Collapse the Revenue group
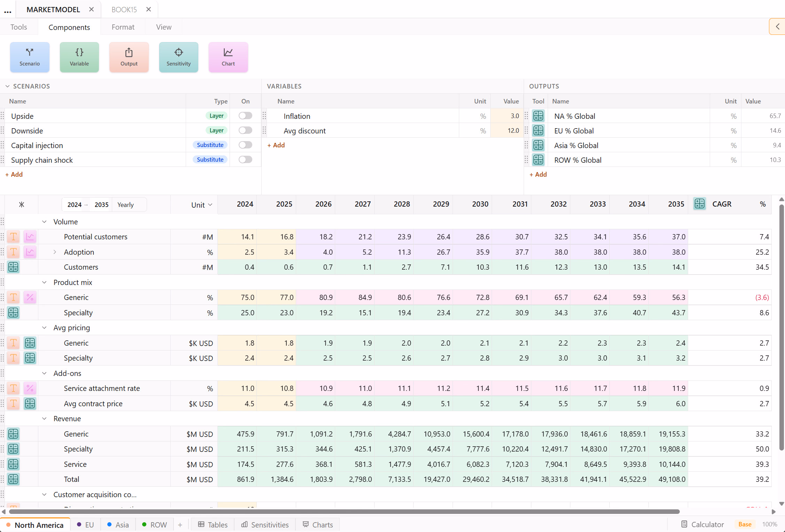Viewport: 785px width, 532px height. 44,418
